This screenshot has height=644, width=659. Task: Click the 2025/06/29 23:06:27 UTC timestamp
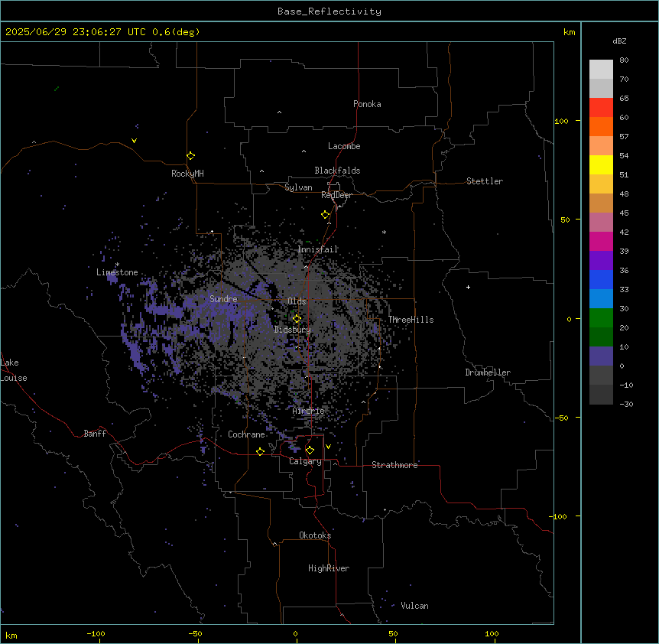click(75, 32)
